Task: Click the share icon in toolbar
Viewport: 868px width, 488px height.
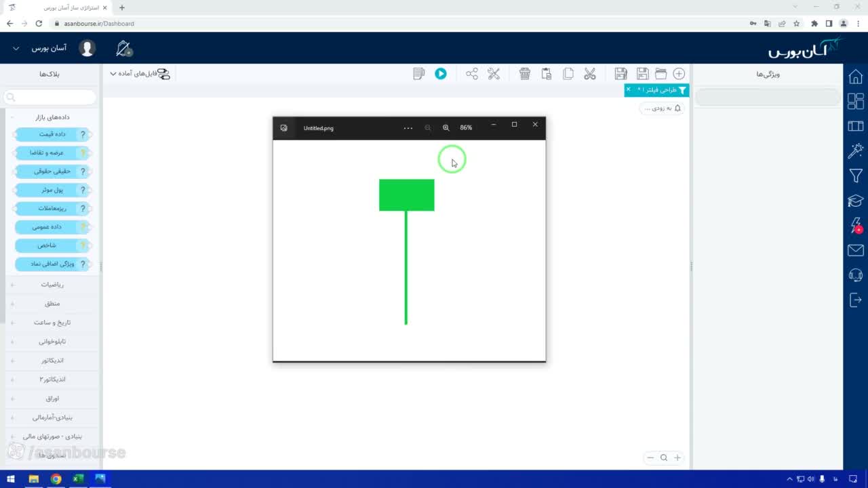Action: pyautogui.click(x=472, y=74)
